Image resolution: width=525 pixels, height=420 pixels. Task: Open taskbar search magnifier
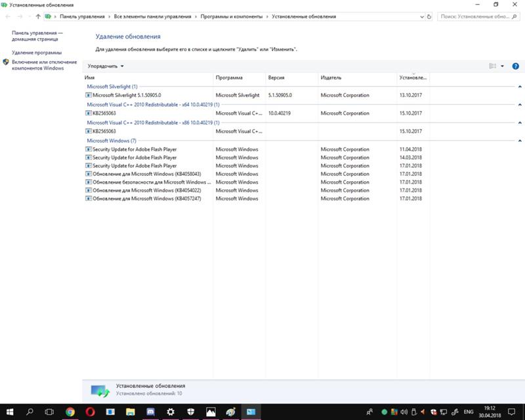tap(30, 411)
